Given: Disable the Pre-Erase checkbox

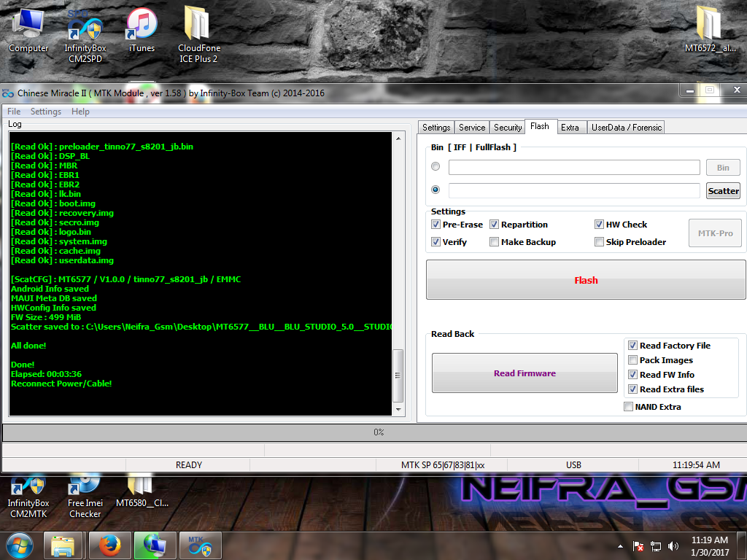Looking at the screenshot, I should (x=436, y=225).
